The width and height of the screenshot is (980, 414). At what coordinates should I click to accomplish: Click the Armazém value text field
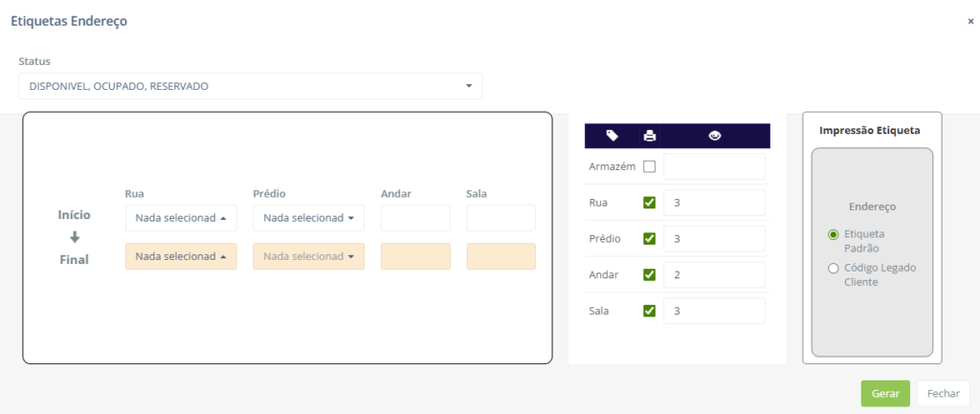714,166
